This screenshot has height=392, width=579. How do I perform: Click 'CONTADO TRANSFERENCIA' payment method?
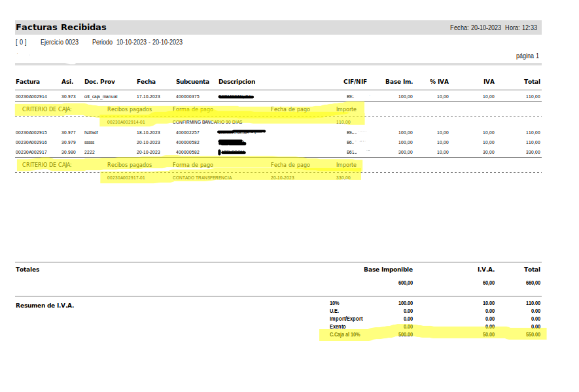coord(202,178)
